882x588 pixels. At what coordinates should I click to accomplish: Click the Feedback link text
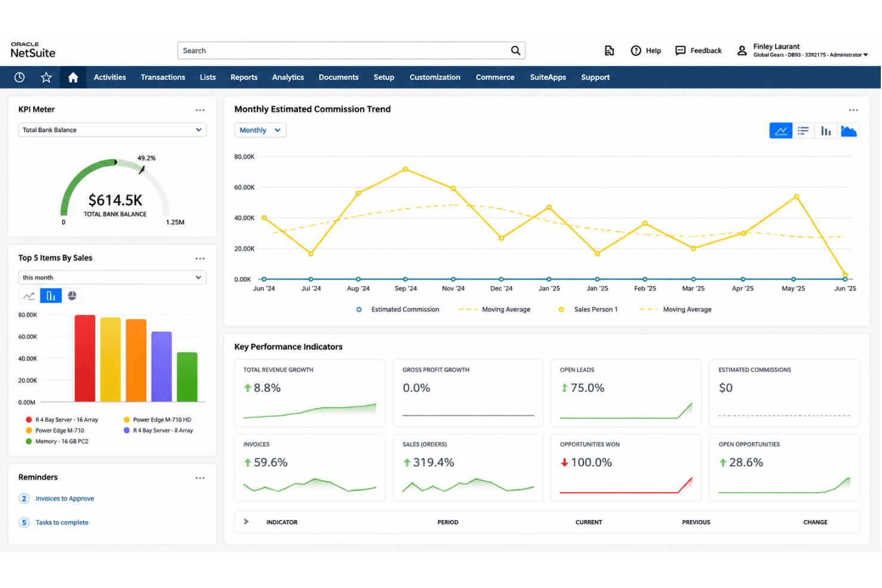click(706, 51)
